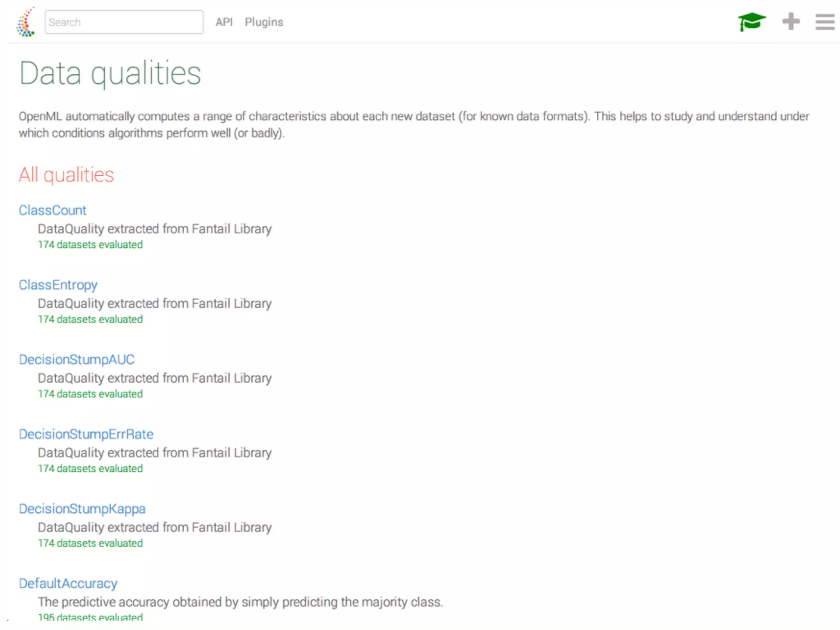The height and width of the screenshot is (630, 840).
Task: Click the OpenML logo icon
Action: pyautogui.click(x=25, y=23)
